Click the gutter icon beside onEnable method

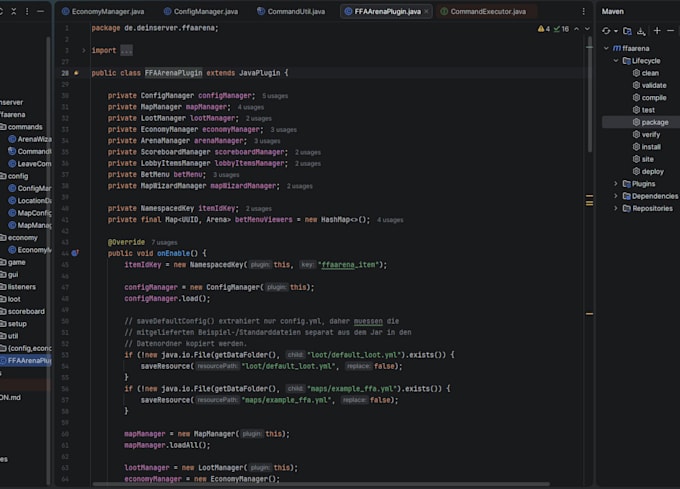coord(75,253)
